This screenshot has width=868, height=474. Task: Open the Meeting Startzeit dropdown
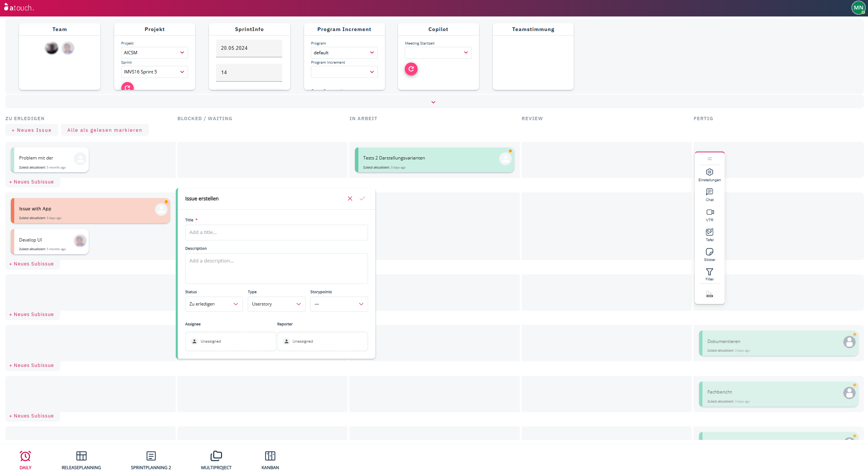pos(438,53)
